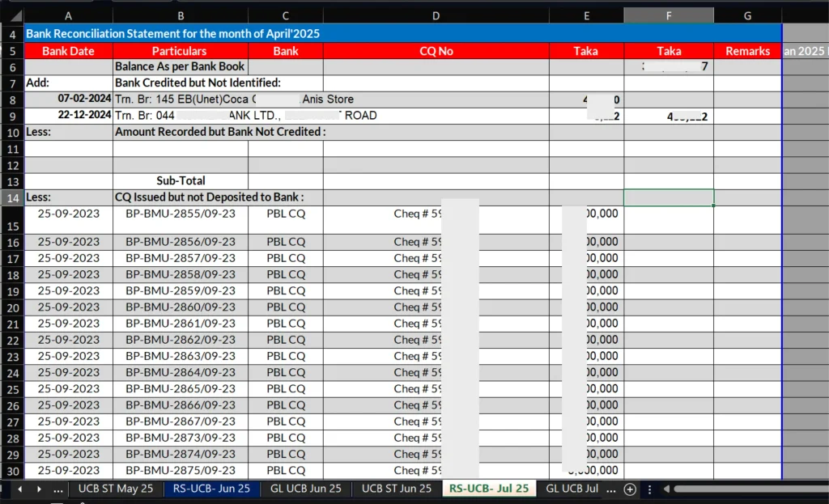Click the tab bar resize handle dots
Viewport: 829px width, 504px height.
649,489
